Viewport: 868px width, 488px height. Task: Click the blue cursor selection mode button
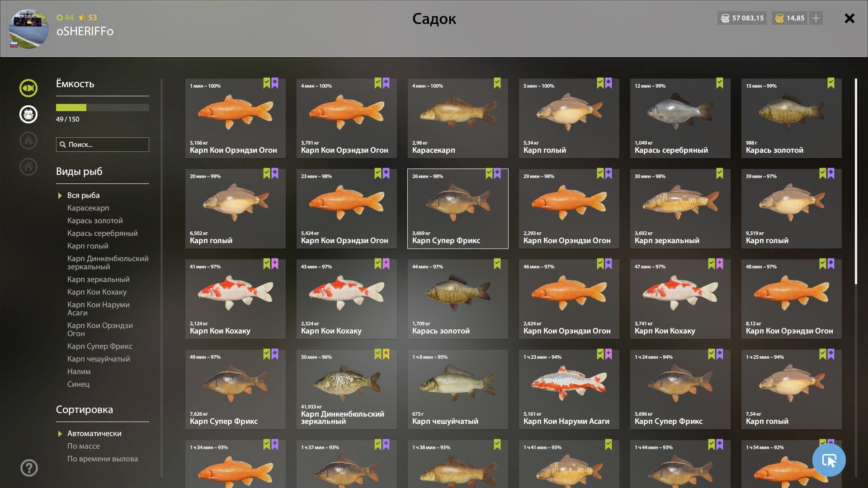pos(829,460)
